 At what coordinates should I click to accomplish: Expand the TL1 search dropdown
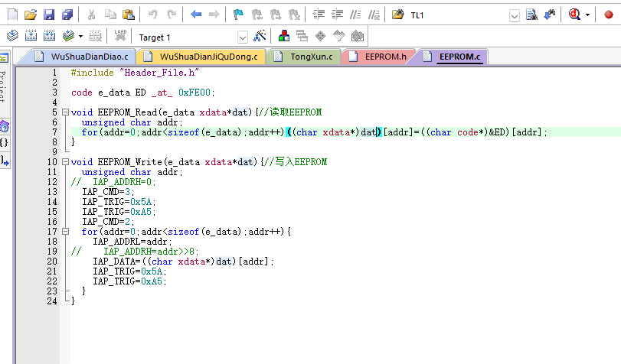pos(514,16)
